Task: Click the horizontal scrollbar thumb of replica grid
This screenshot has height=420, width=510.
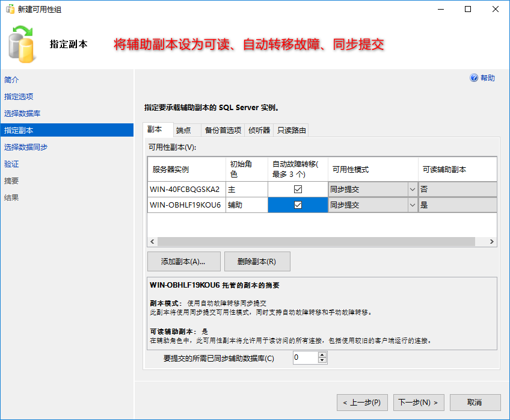Action: (316, 241)
